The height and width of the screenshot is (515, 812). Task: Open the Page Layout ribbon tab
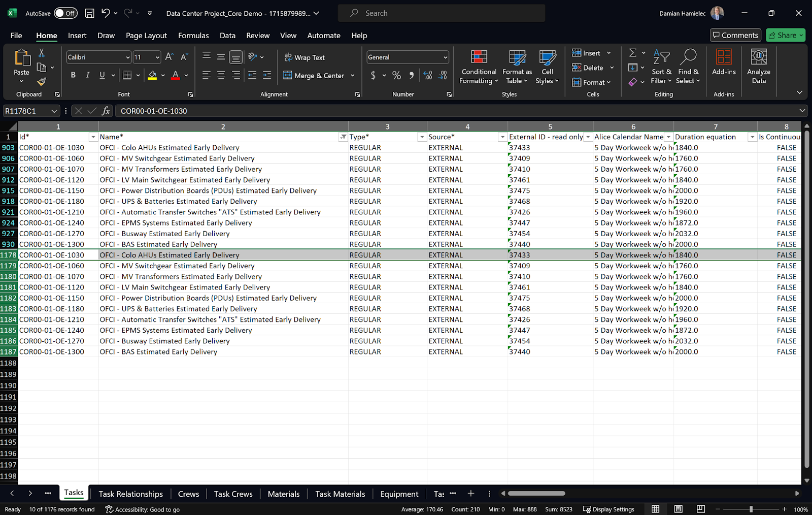coord(146,36)
